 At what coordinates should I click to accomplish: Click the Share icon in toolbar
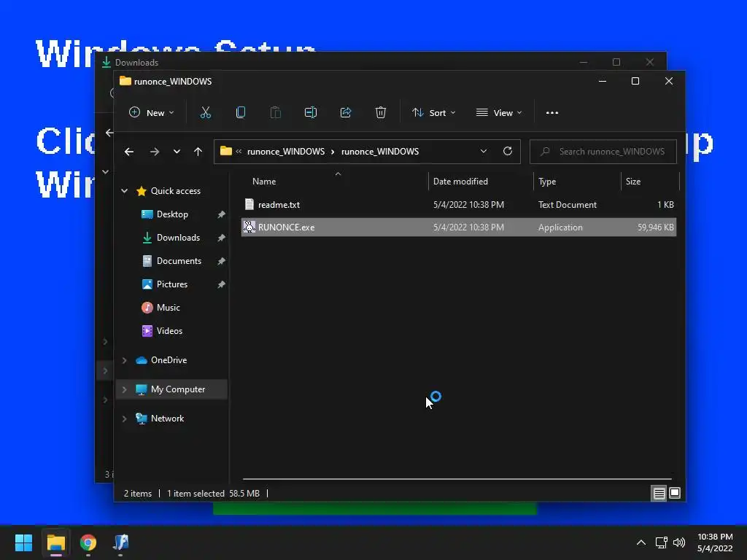click(x=345, y=113)
